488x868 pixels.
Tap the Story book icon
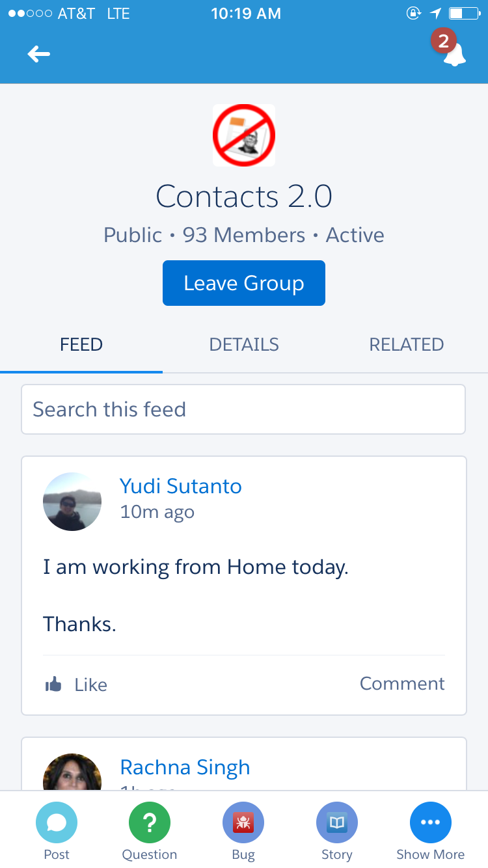pyautogui.click(x=337, y=822)
